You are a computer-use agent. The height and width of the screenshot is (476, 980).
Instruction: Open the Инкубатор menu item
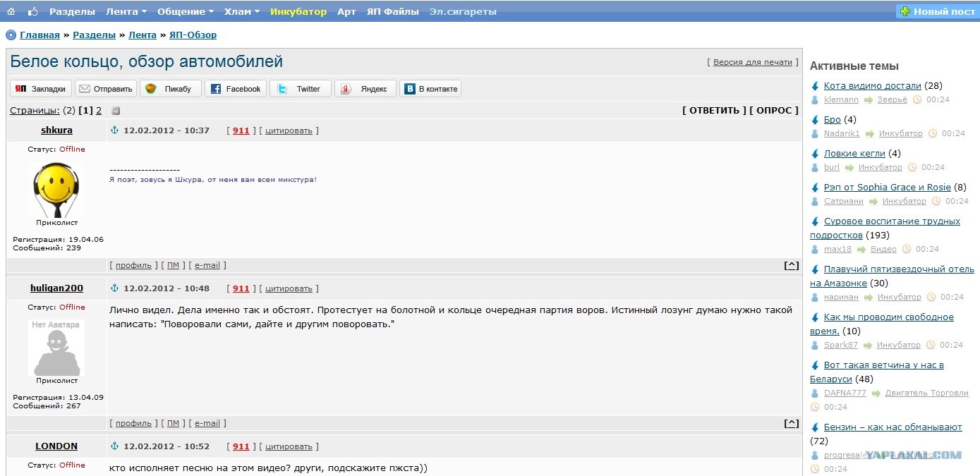(x=298, y=11)
